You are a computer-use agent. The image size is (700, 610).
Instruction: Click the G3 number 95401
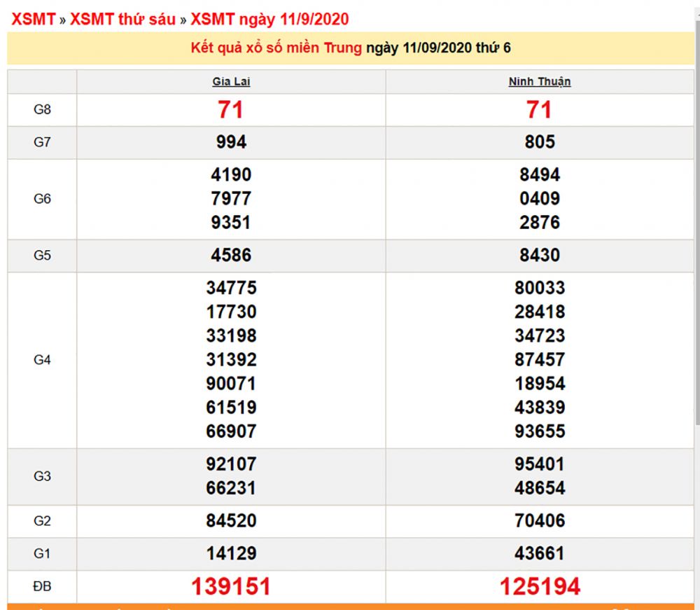tap(539, 464)
